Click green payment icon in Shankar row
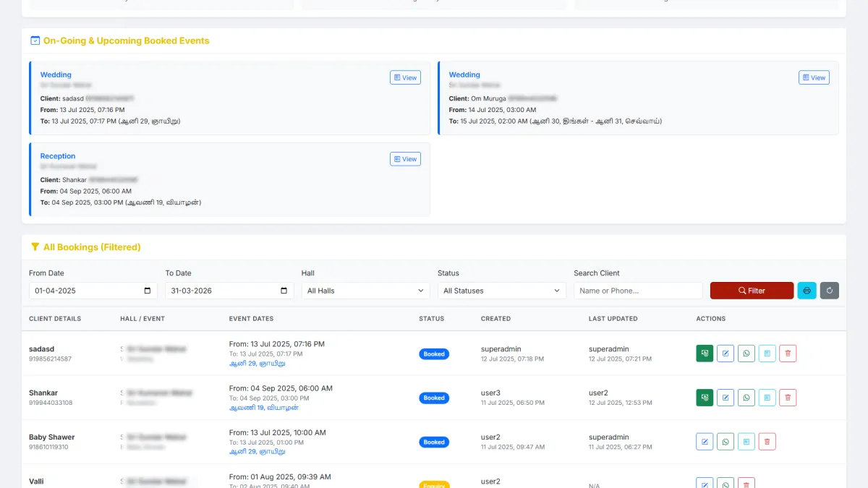The image size is (868, 488). pos(705,398)
